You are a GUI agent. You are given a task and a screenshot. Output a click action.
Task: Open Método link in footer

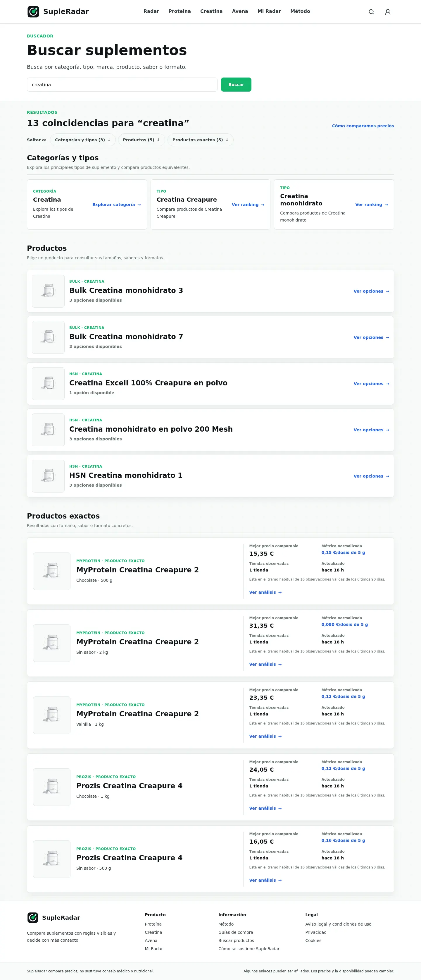(x=226, y=924)
